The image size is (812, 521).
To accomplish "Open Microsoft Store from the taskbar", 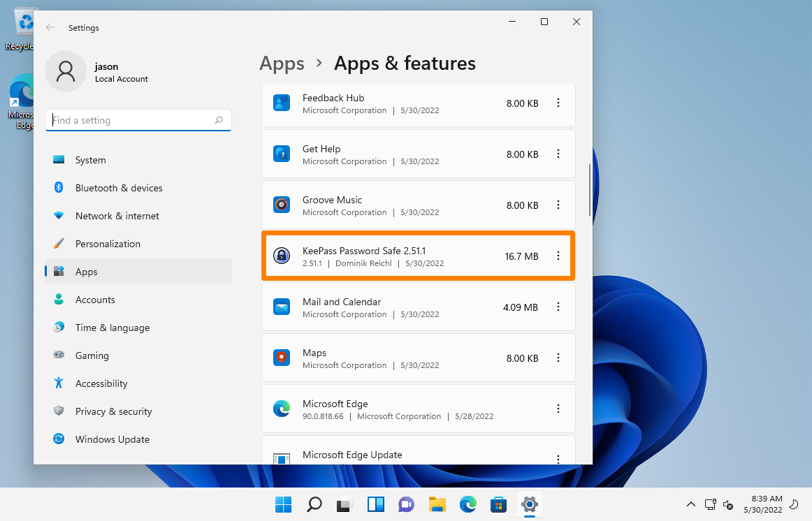I will [x=498, y=504].
